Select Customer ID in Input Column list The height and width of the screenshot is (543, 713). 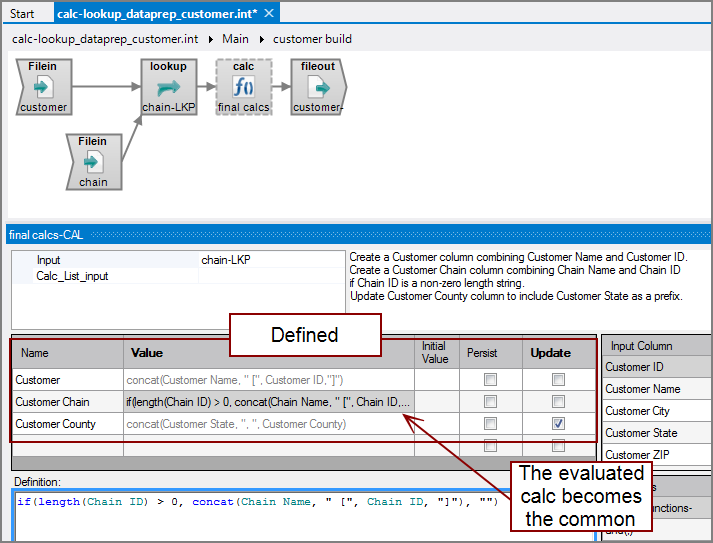[x=634, y=367]
